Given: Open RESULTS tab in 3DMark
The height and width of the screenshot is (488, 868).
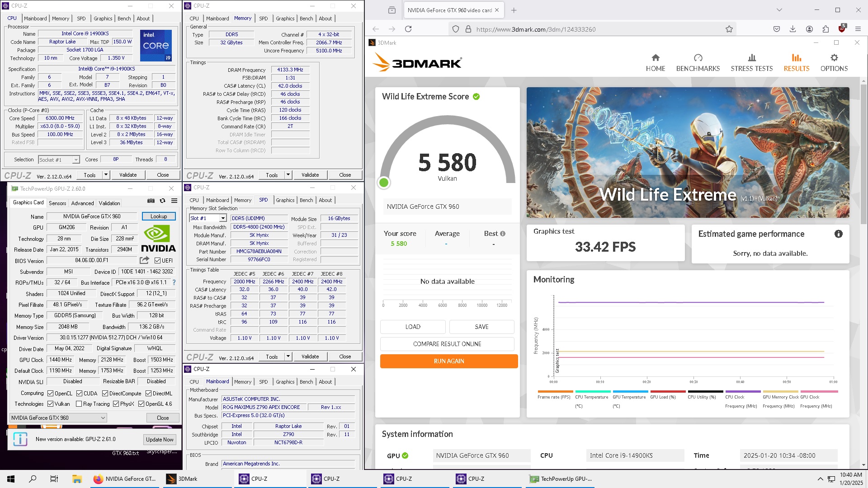Looking at the screenshot, I should [x=797, y=63].
